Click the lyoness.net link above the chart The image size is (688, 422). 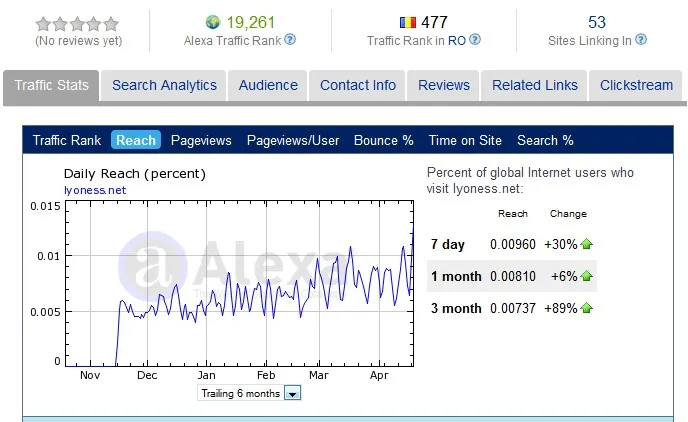point(95,190)
